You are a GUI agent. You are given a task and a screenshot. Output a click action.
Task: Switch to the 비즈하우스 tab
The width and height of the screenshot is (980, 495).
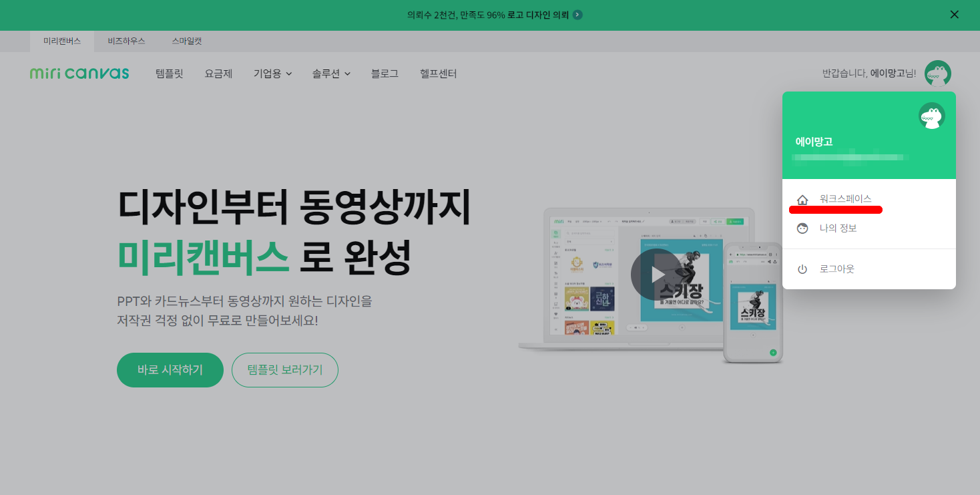(x=125, y=41)
